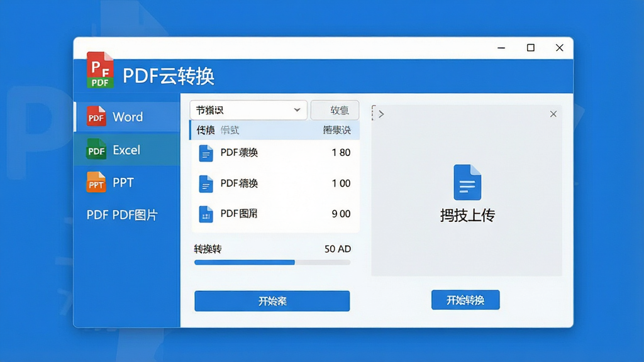The image size is (644, 362).
Task: Click the file icon in the 9 00 row
Action: pos(206,214)
